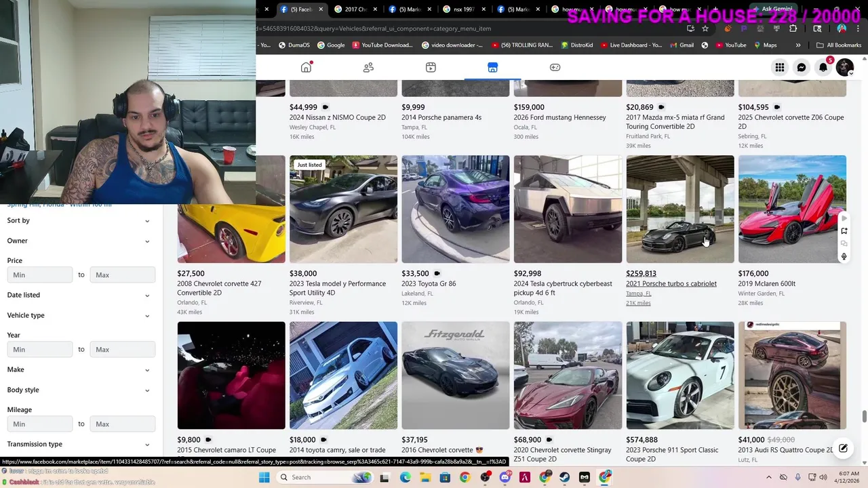868x488 pixels.
Task: Open Messenger chat icon
Action: pos(802,67)
